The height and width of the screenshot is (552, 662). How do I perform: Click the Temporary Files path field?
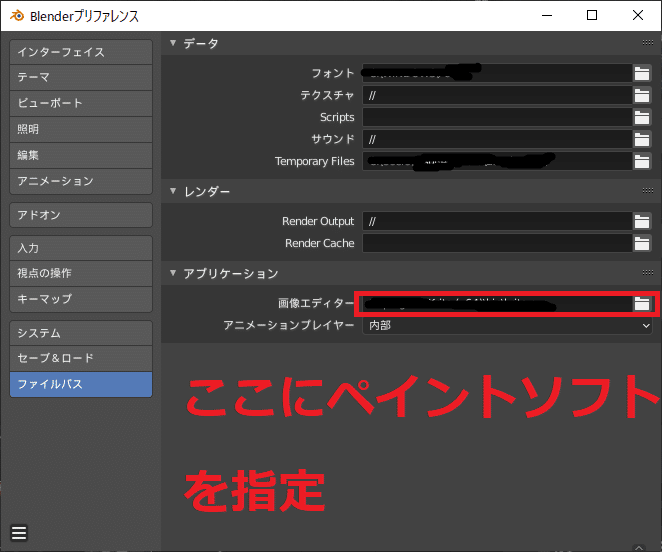click(497, 161)
